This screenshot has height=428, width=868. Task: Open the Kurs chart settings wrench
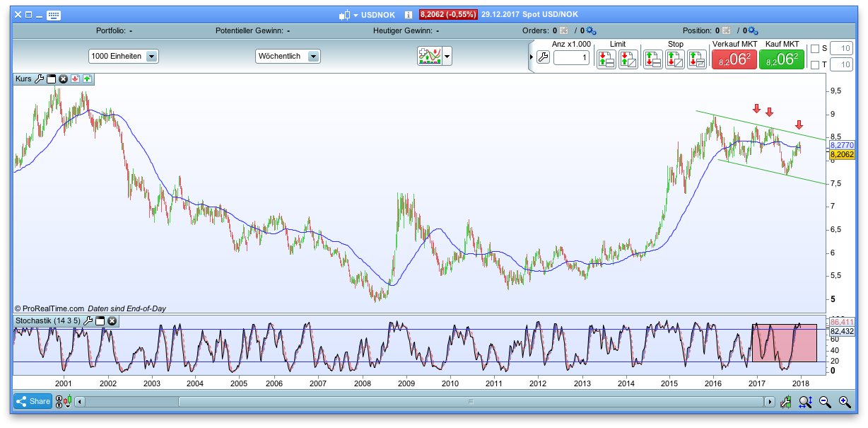pos(40,79)
